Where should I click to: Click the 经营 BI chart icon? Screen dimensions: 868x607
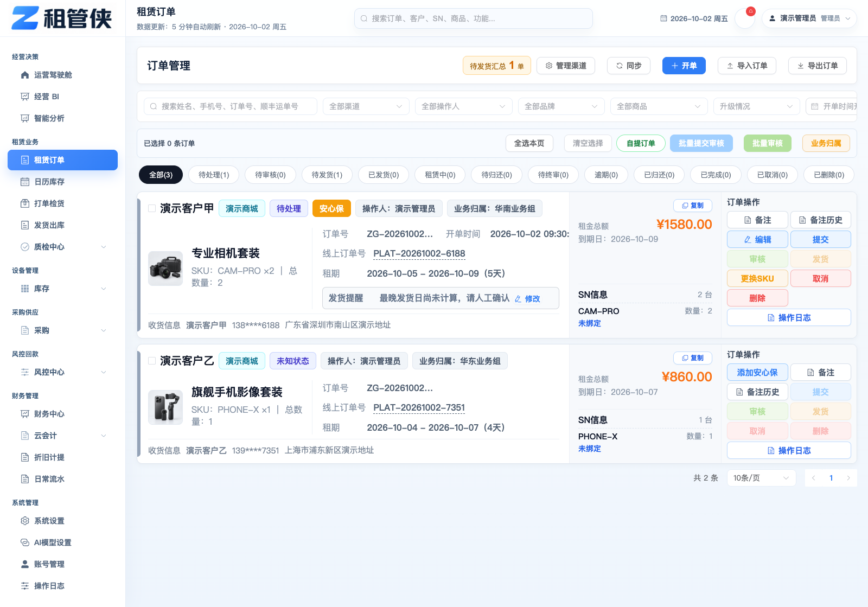(25, 97)
